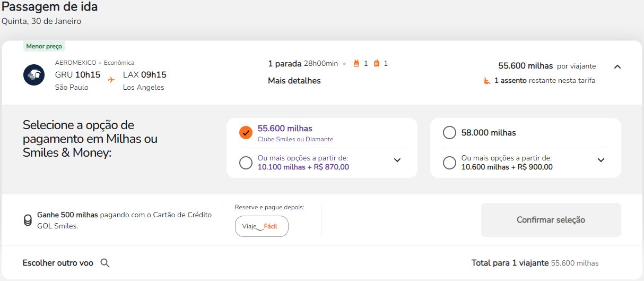The height and width of the screenshot is (281, 644).
Task: Expand more options under 55.600 milhas
Action: (397, 160)
